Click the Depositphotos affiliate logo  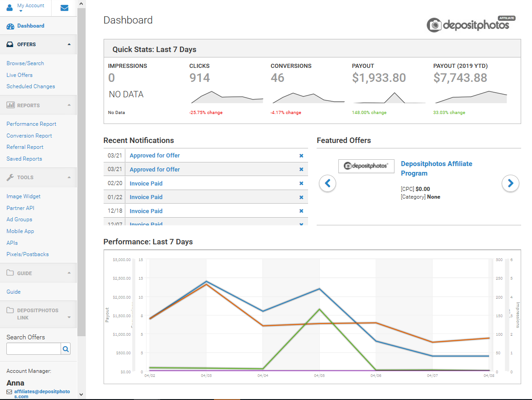tap(471, 24)
